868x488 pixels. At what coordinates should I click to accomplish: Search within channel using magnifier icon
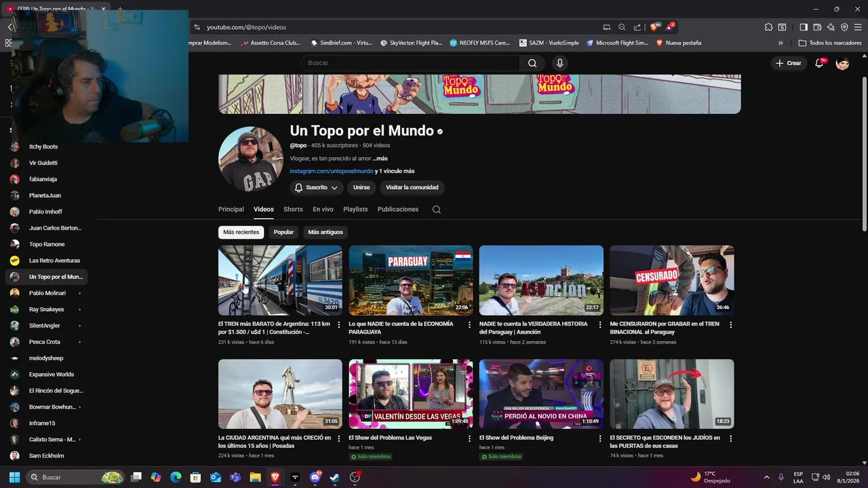click(436, 209)
